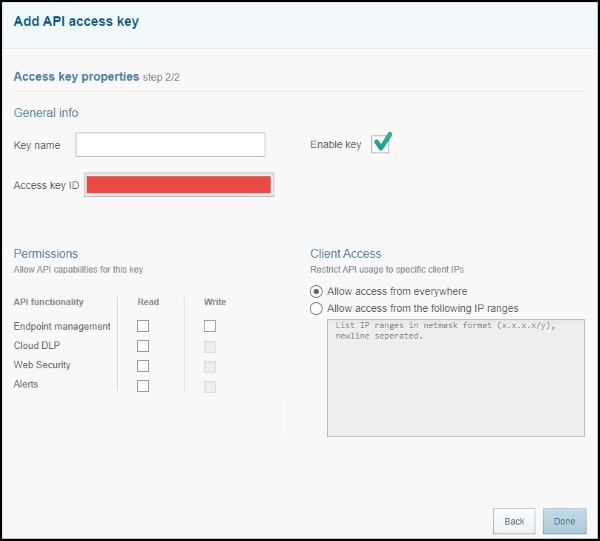This screenshot has width=600, height=541.
Task: Click the Enable key label text
Action: click(336, 145)
